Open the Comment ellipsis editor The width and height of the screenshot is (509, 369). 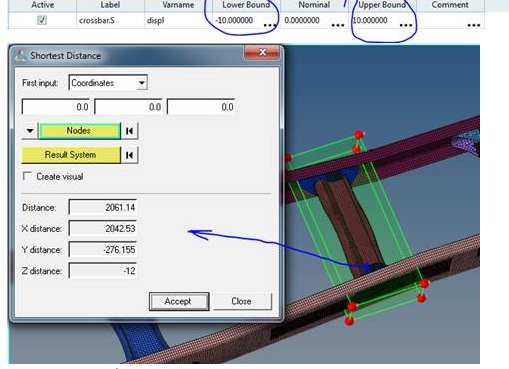(x=474, y=25)
